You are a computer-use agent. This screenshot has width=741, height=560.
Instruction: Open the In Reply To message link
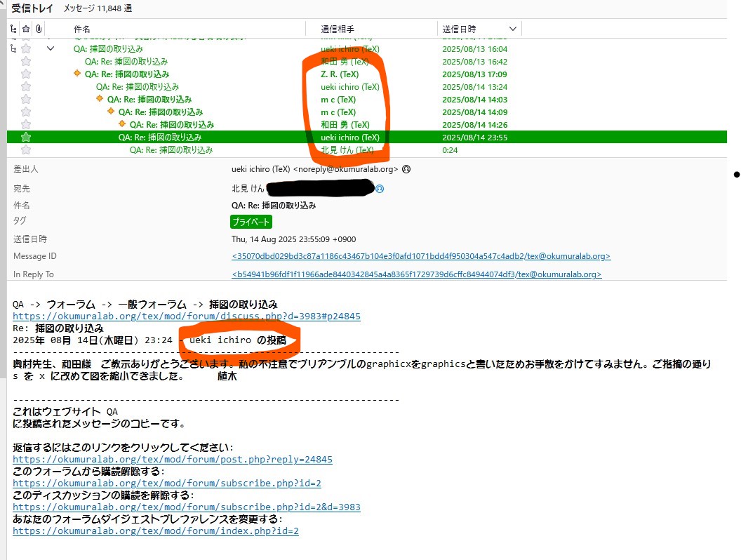point(416,274)
